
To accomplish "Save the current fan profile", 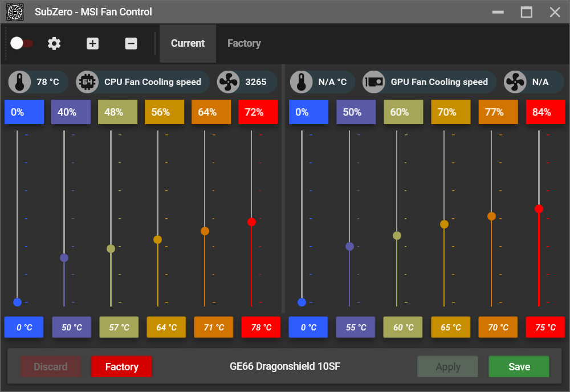I will tap(519, 366).
